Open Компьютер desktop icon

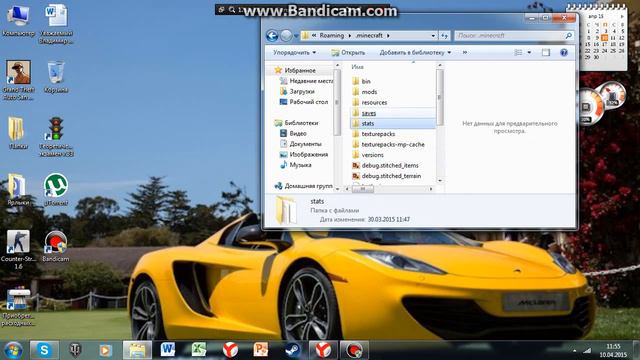18,20
